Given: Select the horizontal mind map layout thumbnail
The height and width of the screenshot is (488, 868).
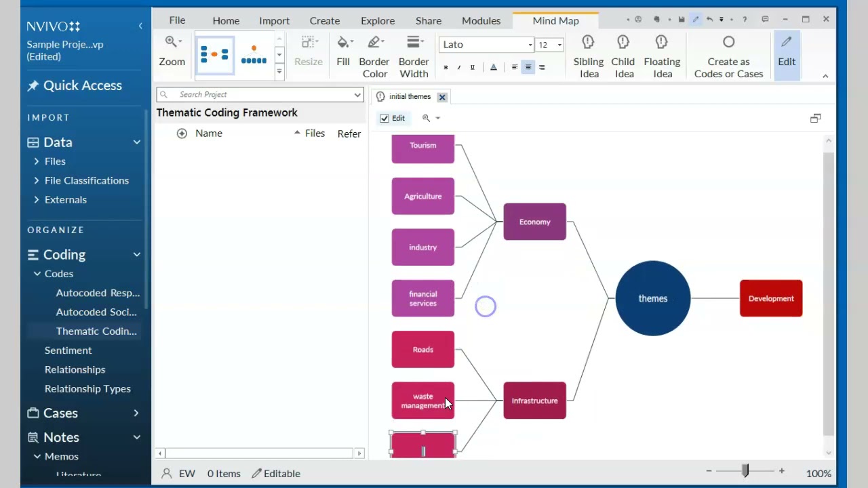Looking at the screenshot, I should [215, 55].
